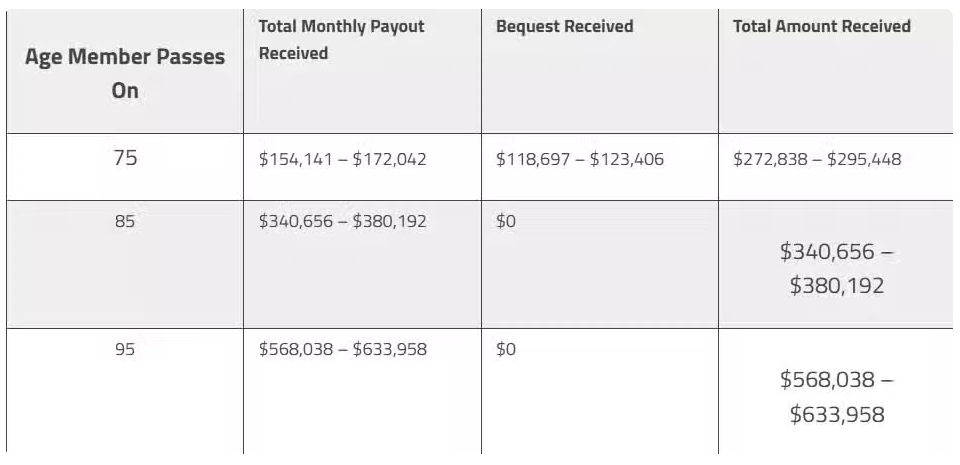Select the 'Total Monthly Payout Received' header

click(341, 39)
